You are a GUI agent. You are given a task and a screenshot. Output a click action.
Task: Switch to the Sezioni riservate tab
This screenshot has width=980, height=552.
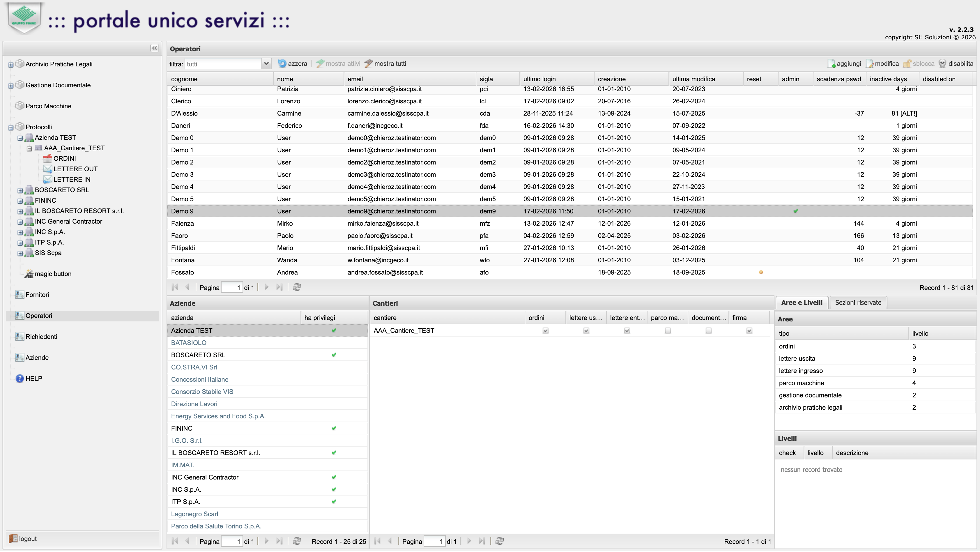(858, 302)
